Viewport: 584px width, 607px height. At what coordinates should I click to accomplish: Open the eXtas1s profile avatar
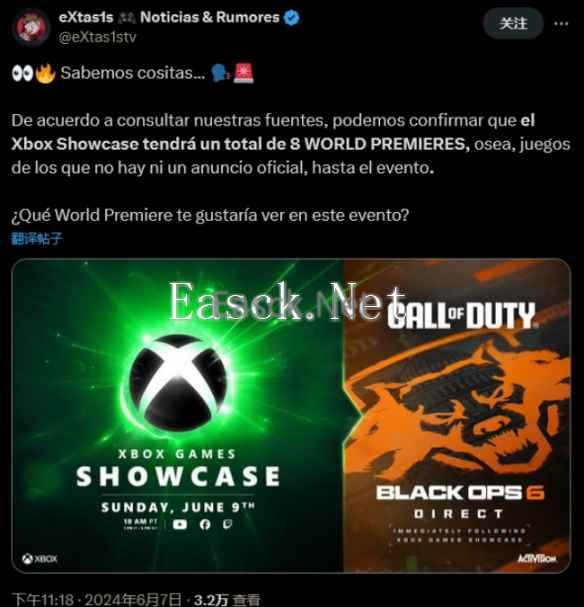tap(31, 27)
